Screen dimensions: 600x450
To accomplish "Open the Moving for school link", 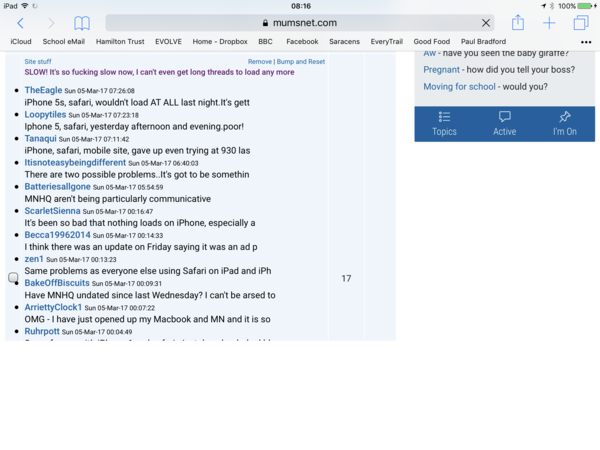I will [x=459, y=87].
